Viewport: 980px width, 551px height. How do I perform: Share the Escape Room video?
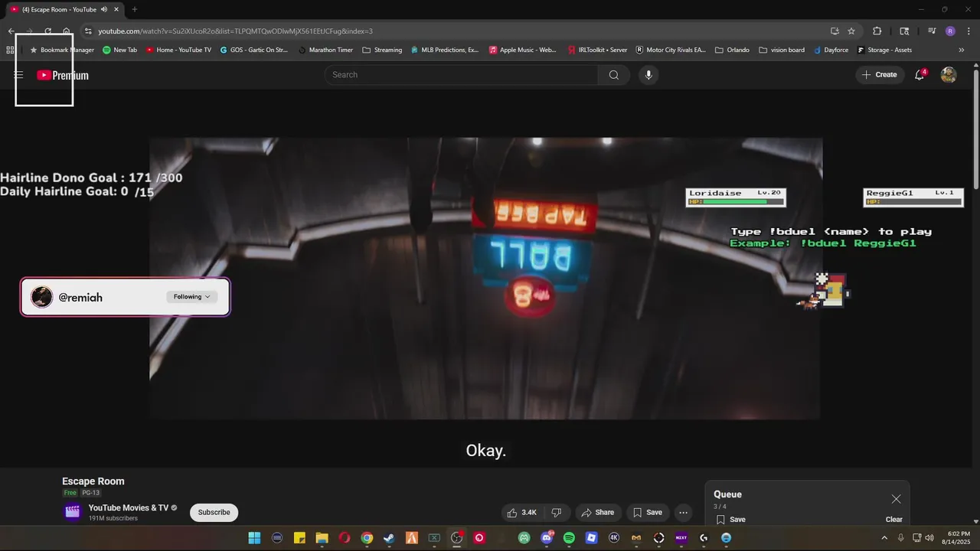coord(597,513)
